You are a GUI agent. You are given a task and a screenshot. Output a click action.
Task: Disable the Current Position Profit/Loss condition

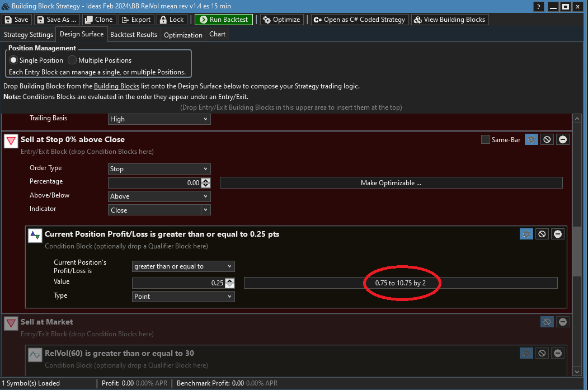tap(542, 234)
